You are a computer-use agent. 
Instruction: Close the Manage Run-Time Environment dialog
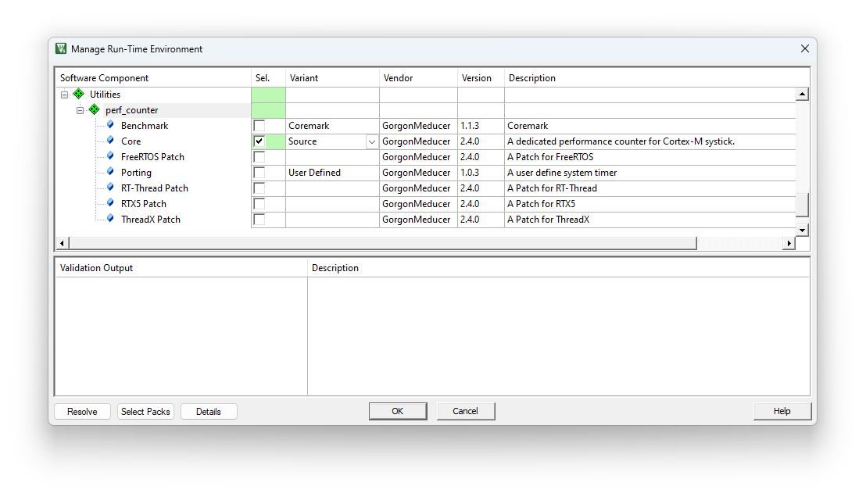click(x=805, y=48)
